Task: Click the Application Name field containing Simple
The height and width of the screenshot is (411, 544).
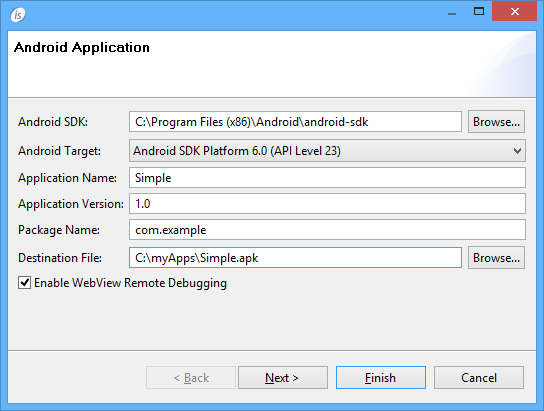Action: pyautogui.click(x=327, y=178)
